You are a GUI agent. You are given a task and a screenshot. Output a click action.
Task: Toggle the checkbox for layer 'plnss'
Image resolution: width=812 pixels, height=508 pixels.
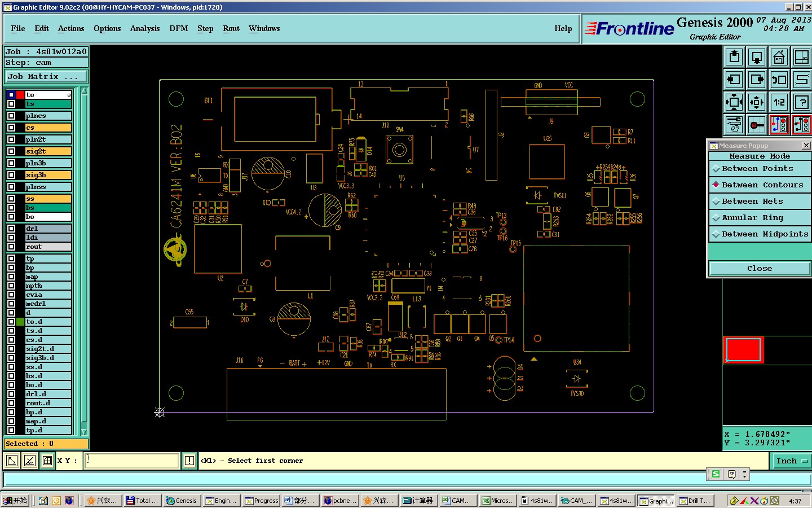(11, 187)
